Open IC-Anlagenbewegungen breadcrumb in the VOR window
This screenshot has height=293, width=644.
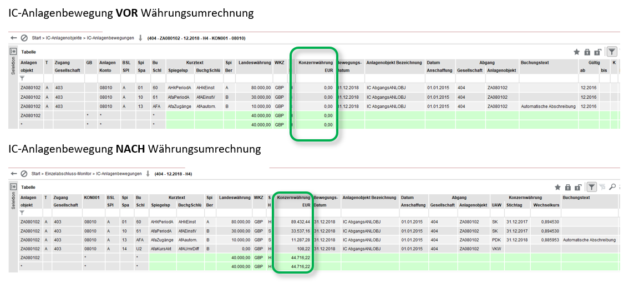[111, 38]
